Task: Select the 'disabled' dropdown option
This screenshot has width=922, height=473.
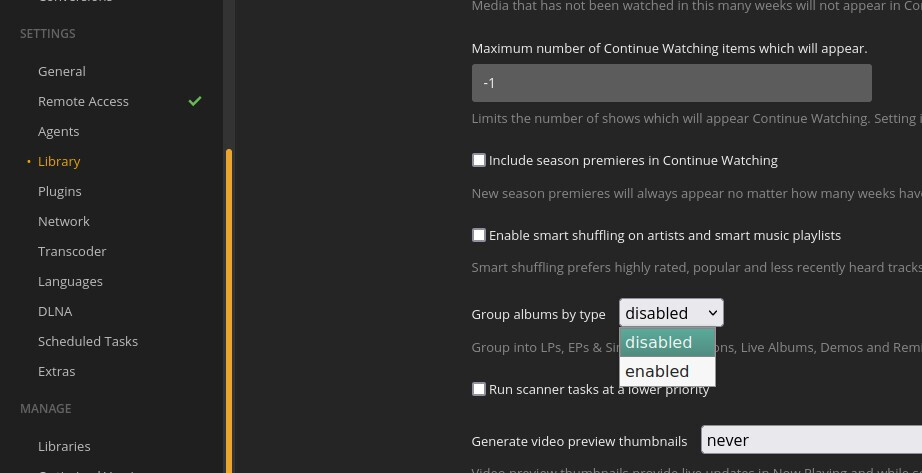Action: tap(659, 342)
